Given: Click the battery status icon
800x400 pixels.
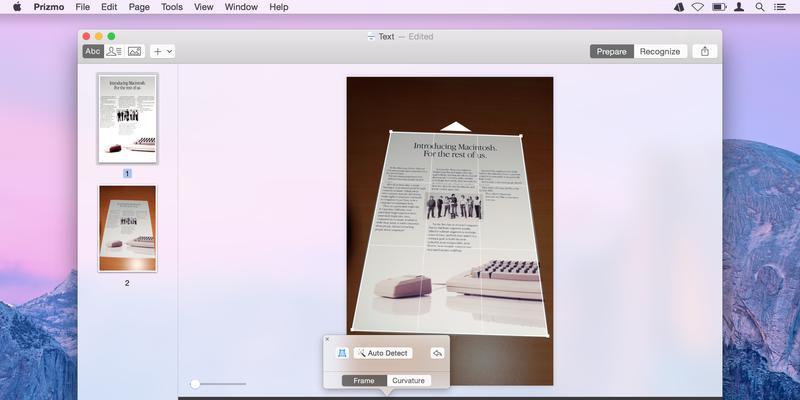Looking at the screenshot, I should click(719, 7).
